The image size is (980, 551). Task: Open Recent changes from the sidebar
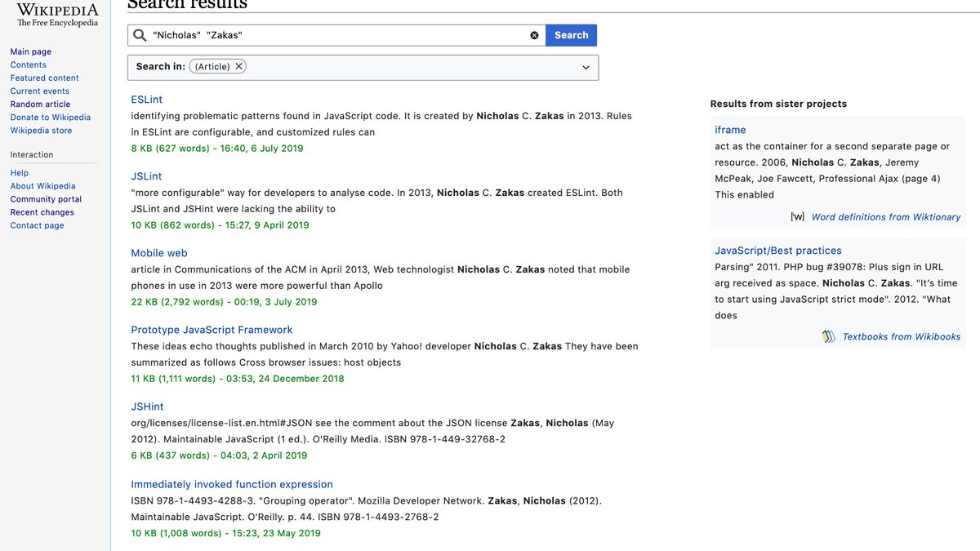coord(42,211)
